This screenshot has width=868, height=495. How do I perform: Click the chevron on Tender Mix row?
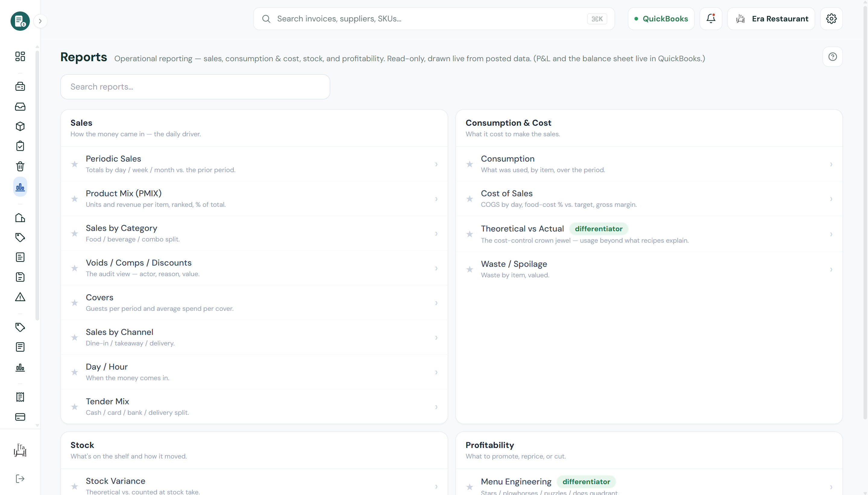(436, 407)
